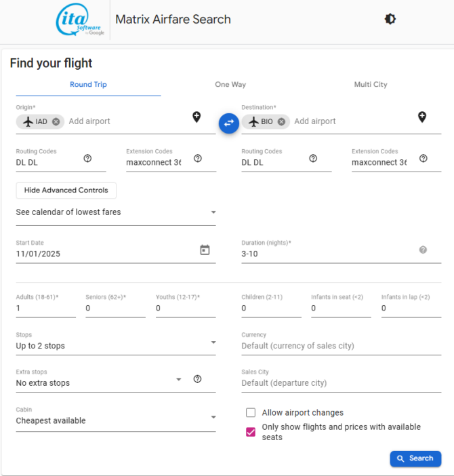Enable the Allow airport changes checkbox
Screen dimensions: 454x476
pyautogui.click(x=251, y=412)
